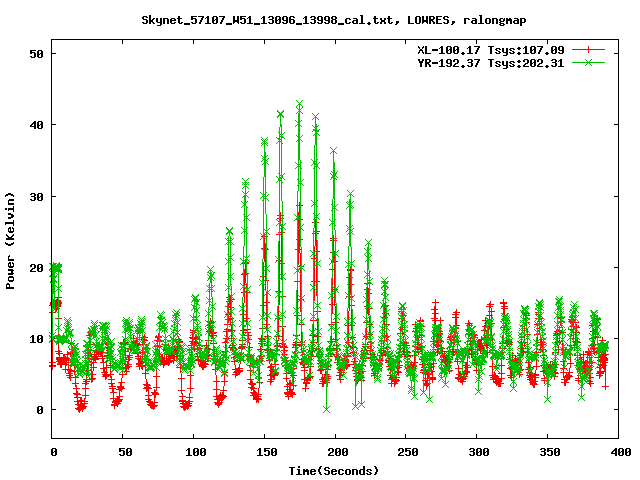Image resolution: width=640 pixels, height=480 pixels.
Task: Click x-axis tick label 250
Action: pos(408,452)
